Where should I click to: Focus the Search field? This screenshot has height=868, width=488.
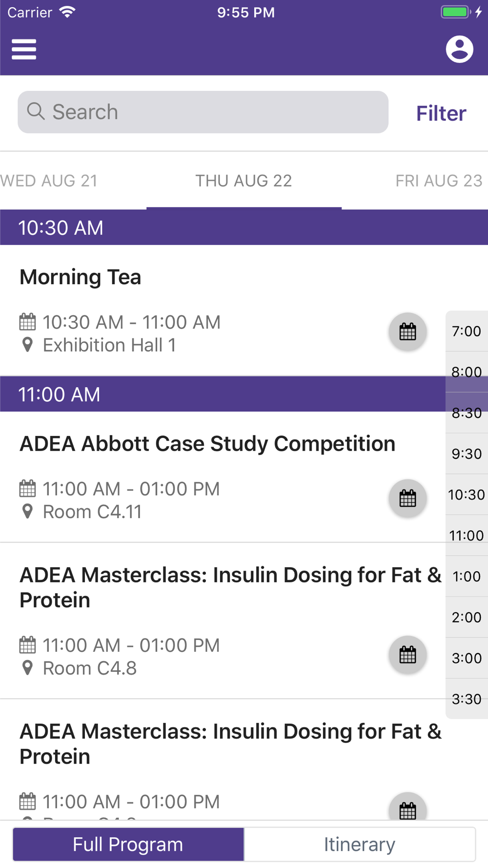point(203,112)
